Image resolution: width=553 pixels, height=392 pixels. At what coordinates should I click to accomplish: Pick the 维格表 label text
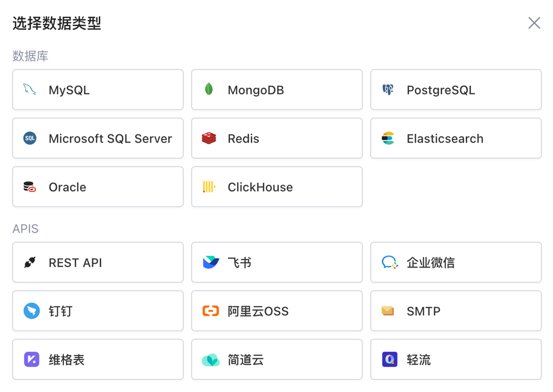pos(66,360)
